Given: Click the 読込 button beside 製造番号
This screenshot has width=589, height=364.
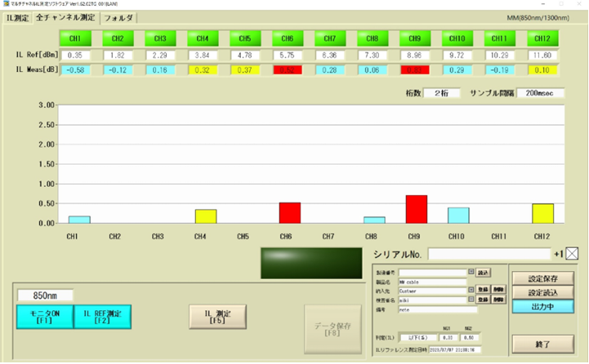Looking at the screenshot, I should coord(484,272).
